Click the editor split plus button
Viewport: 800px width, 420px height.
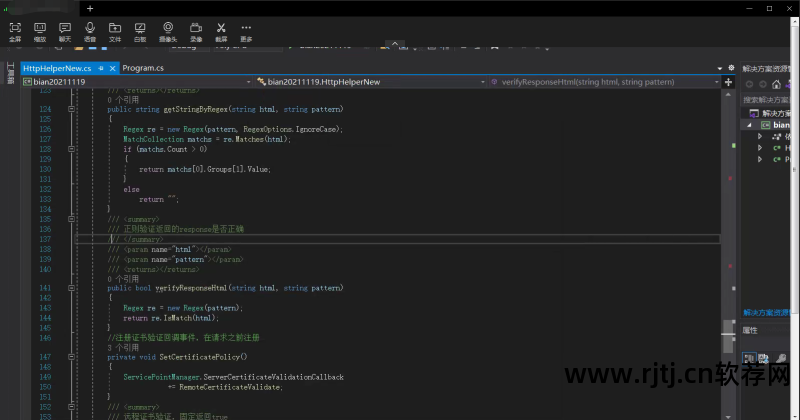[x=728, y=82]
